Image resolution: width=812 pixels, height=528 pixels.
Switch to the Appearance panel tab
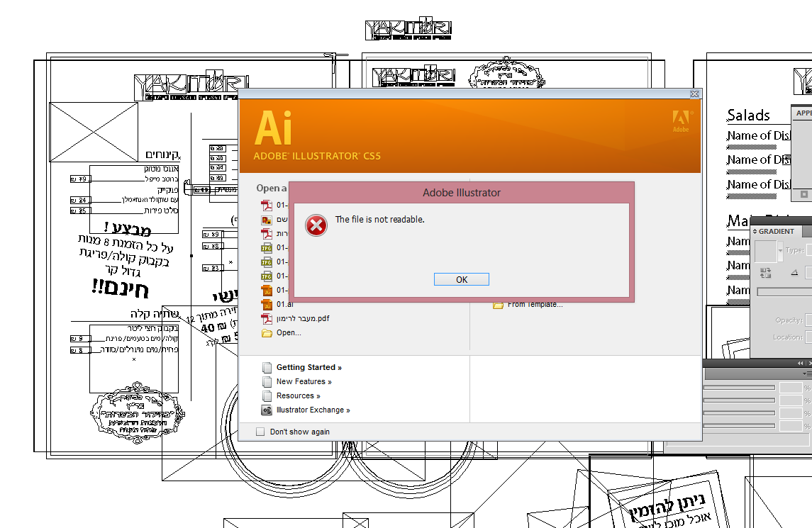coord(803,113)
